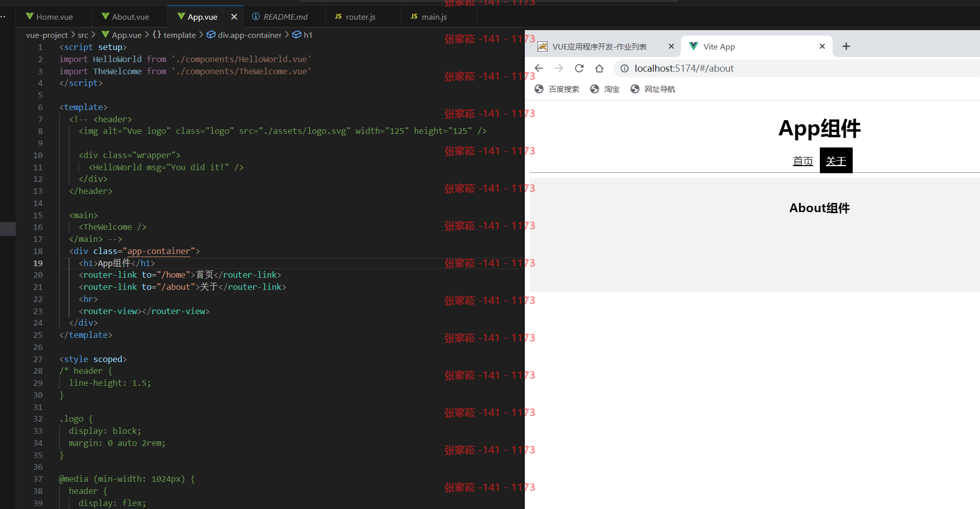980x509 pixels.
Task: Click the JS icon on main.js tab
Action: (414, 17)
